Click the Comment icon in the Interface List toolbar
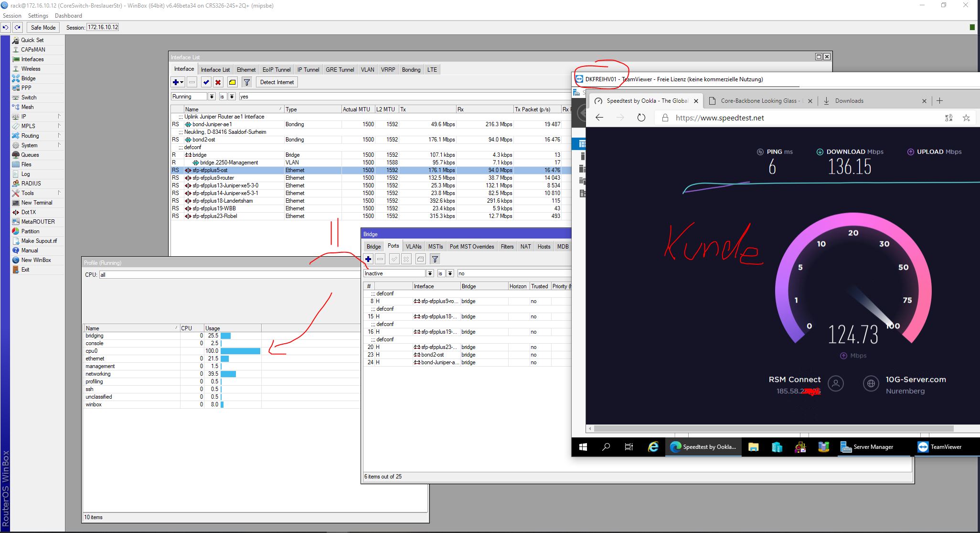Image resolution: width=980 pixels, height=533 pixels. coord(232,82)
